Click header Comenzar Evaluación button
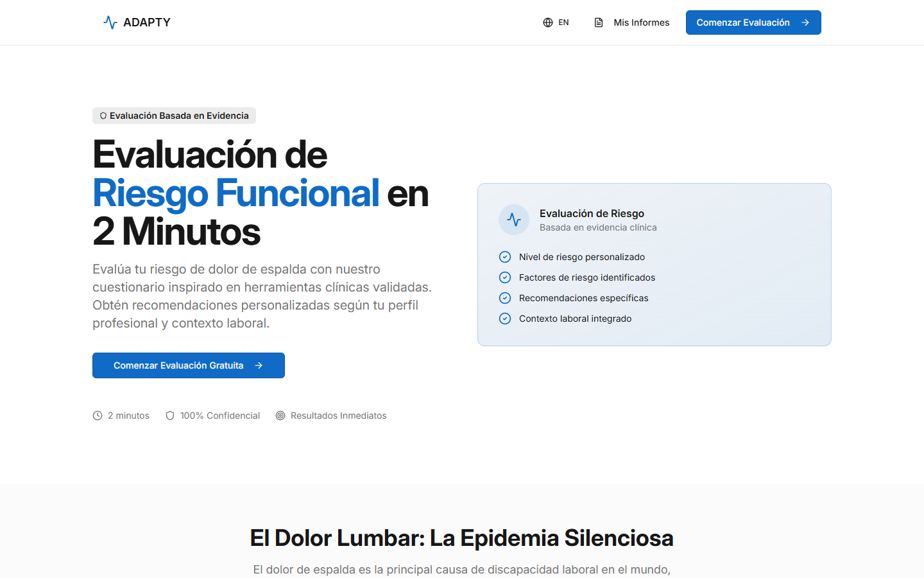 (x=753, y=22)
